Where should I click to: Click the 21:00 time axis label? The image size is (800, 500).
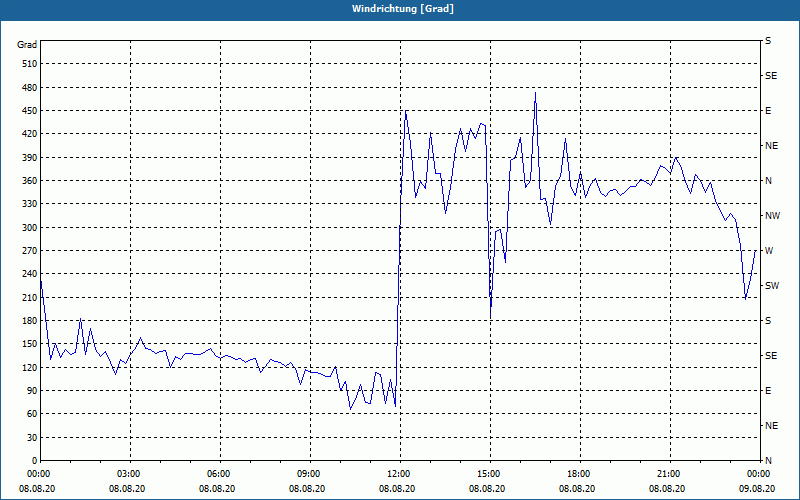click(667, 474)
